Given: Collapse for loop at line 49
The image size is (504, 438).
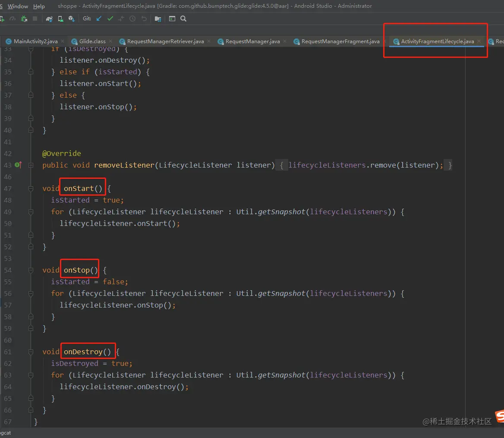Looking at the screenshot, I should (x=31, y=212).
